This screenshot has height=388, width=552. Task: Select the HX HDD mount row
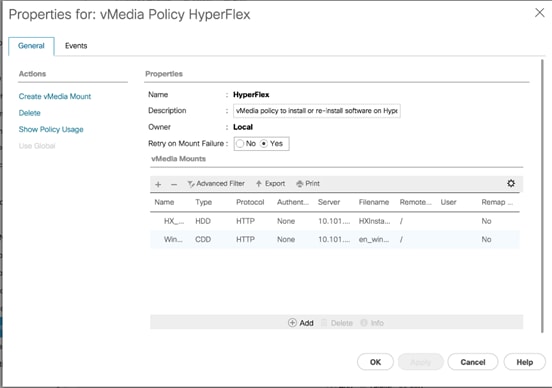point(334,221)
